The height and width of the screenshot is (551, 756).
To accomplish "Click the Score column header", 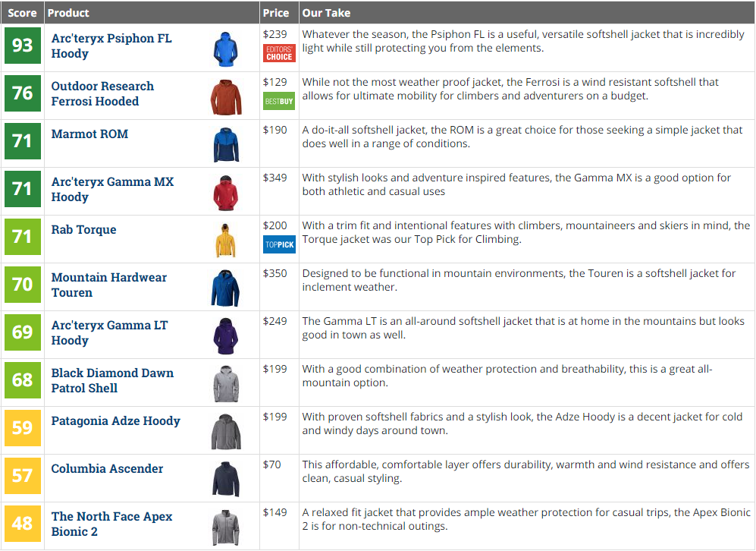I will (x=22, y=13).
